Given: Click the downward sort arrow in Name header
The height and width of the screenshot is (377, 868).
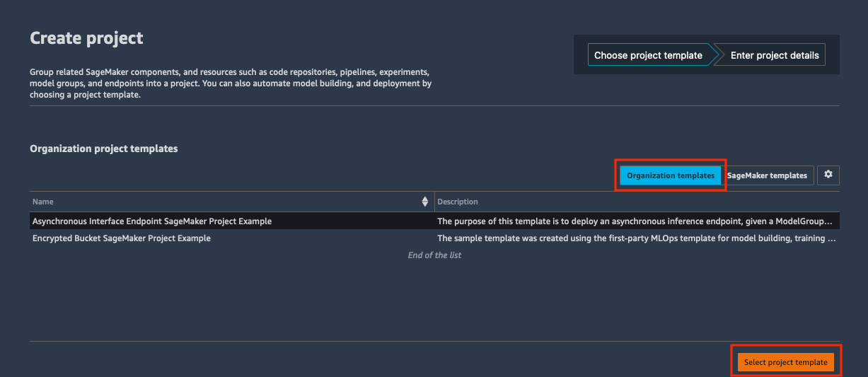Looking at the screenshot, I should click(424, 205).
